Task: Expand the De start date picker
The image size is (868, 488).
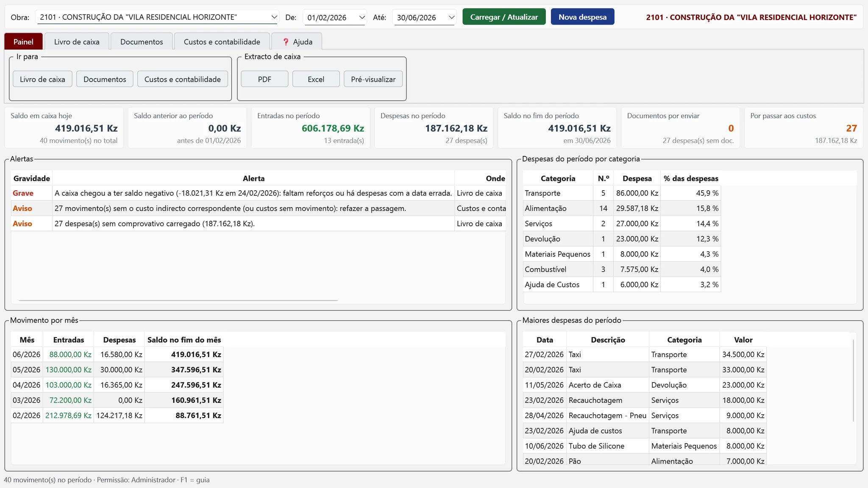Action: (362, 17)
